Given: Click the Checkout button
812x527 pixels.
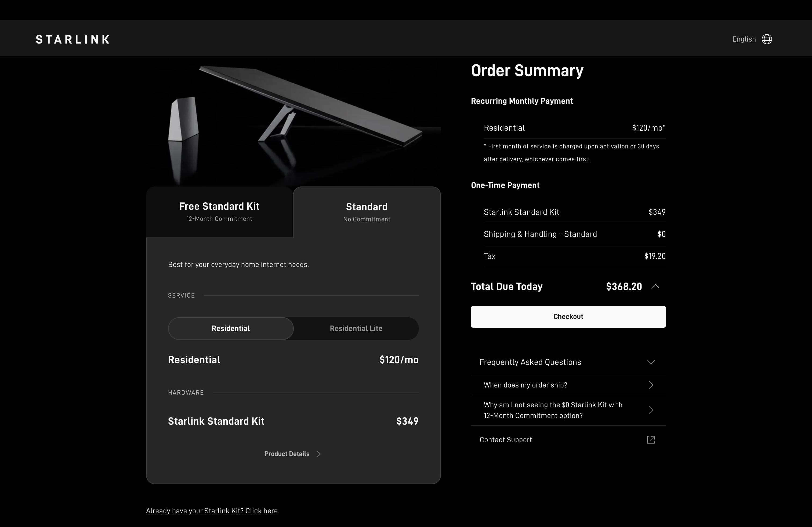Looking at the screenshot, I should (568, 316).
